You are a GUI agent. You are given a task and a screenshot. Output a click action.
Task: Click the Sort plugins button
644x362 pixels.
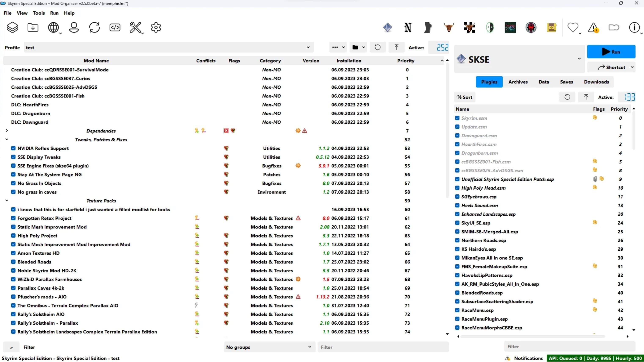click(464, 97)
